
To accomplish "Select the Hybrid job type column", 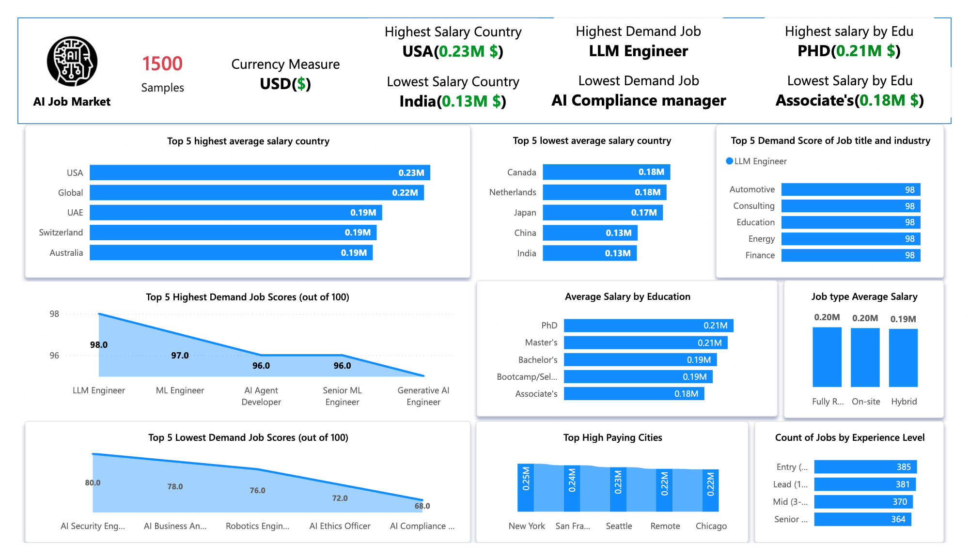I will (x=903, y=358).
